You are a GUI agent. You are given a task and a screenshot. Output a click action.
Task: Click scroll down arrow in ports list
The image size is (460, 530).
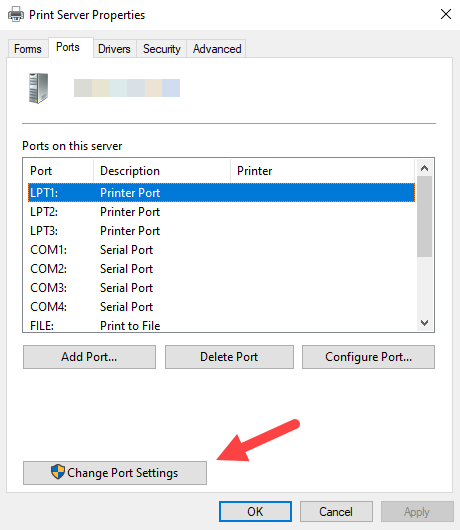pyautogui.click(x=425, y=323)
